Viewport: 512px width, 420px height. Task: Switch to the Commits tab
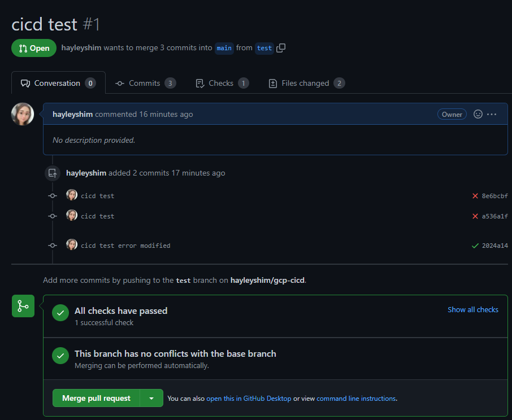tap(146, 83)
